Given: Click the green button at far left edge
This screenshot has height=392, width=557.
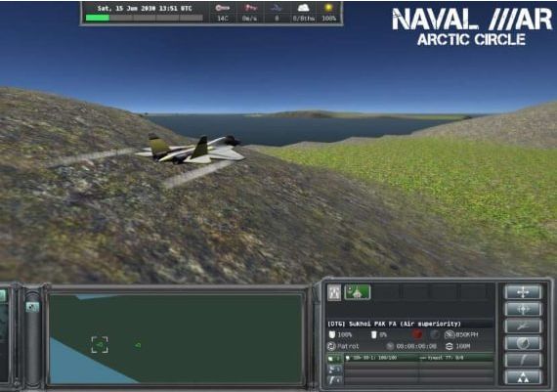Looking at the screenshot, I should pyautogui.click(x=3, y=296).
